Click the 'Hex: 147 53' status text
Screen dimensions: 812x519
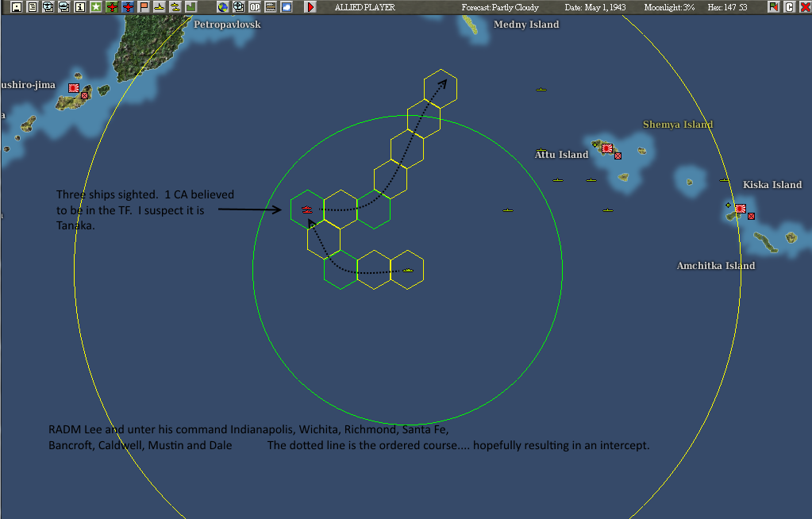(x=727, y=7)
